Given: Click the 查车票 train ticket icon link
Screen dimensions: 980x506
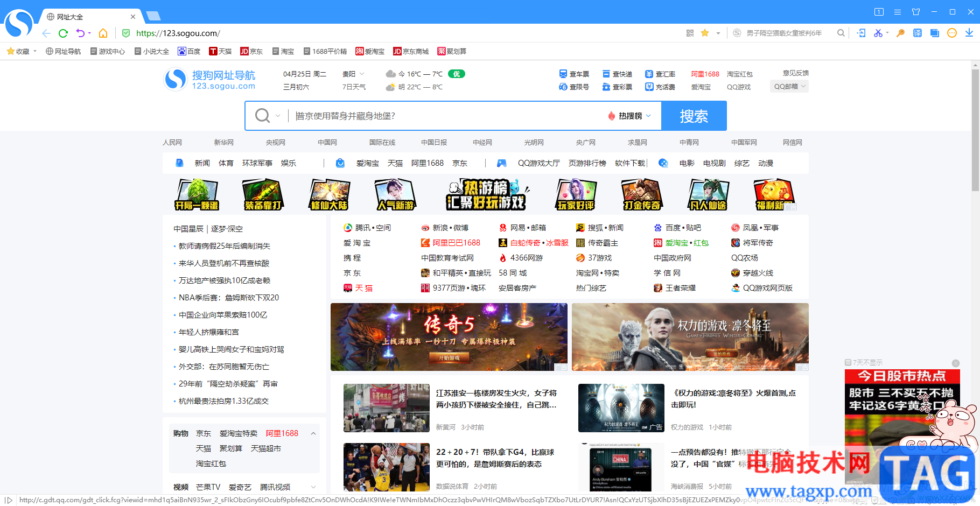Looking at the screenshot, I should point(563,74).
